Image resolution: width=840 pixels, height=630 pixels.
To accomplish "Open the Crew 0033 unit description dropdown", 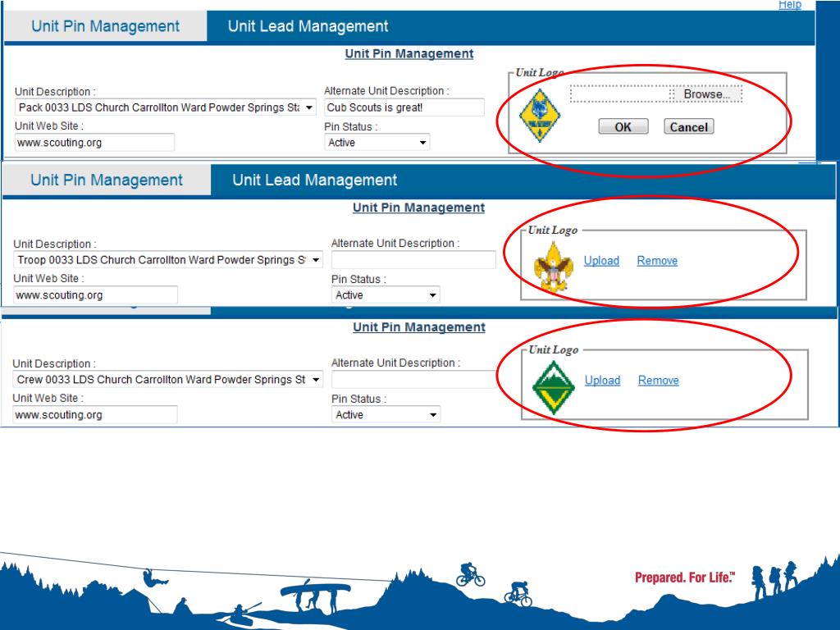I will [x=167, y=379].
